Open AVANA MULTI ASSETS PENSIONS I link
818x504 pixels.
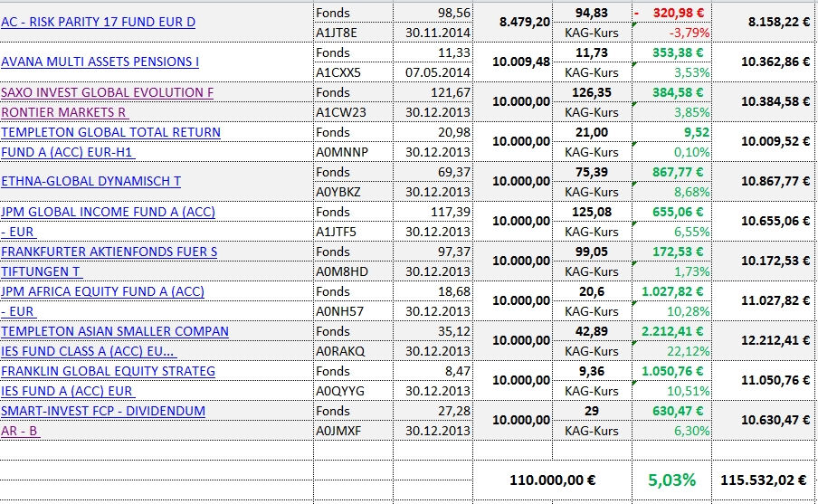click(x=100, y=62)
